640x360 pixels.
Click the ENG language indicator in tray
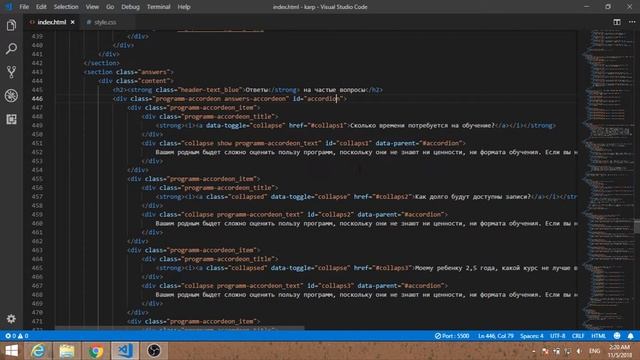pyautogui.click(x=594, y=351)
